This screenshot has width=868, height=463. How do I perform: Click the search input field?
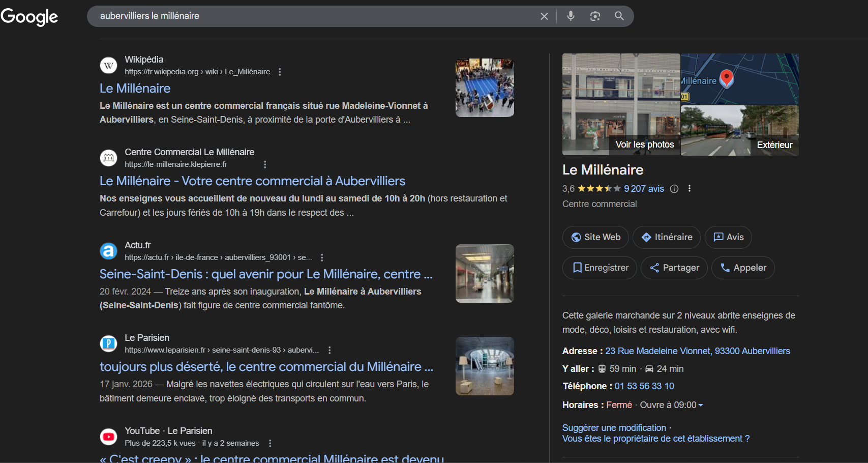coord(315,16)
